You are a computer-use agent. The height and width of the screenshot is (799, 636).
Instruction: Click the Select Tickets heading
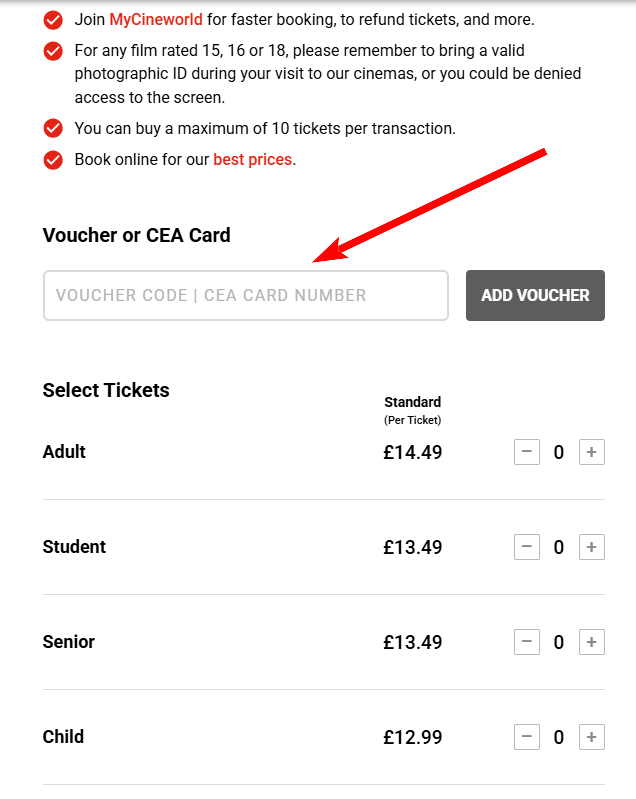(x=106, y=390)
